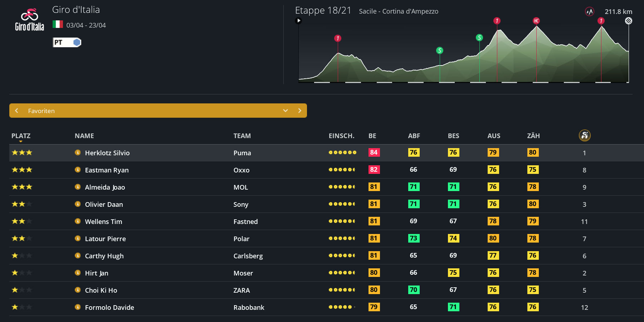Open info icon for Herklotz Silvio

click(x=78, y=153)
